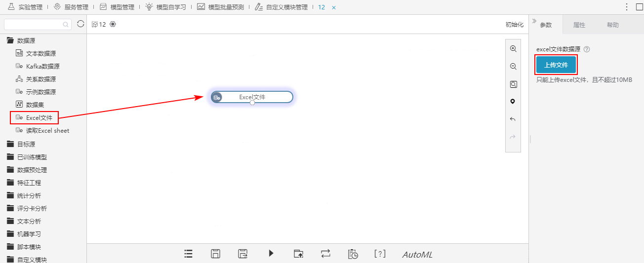
Task: Click the save-as icon
Action: 243,254
